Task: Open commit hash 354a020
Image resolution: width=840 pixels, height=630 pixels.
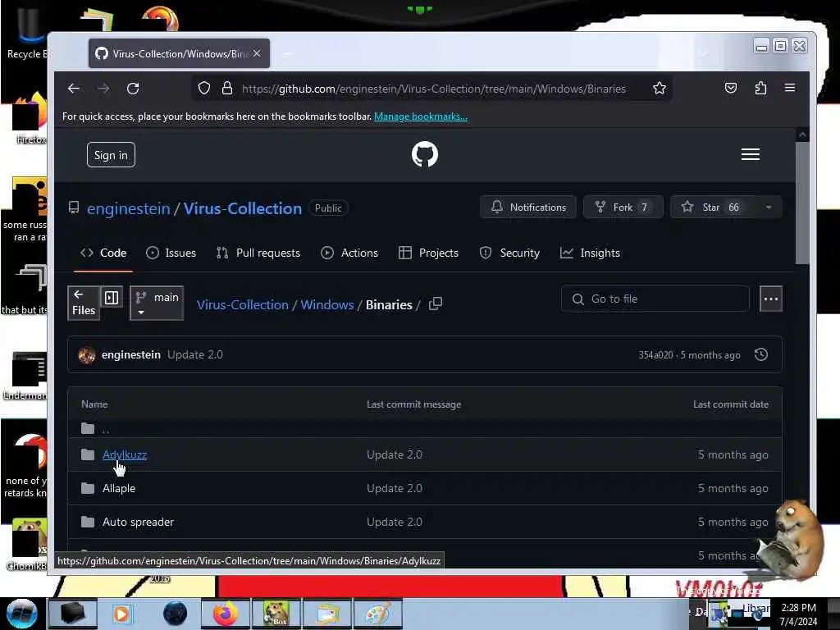Action: (655, 355)
